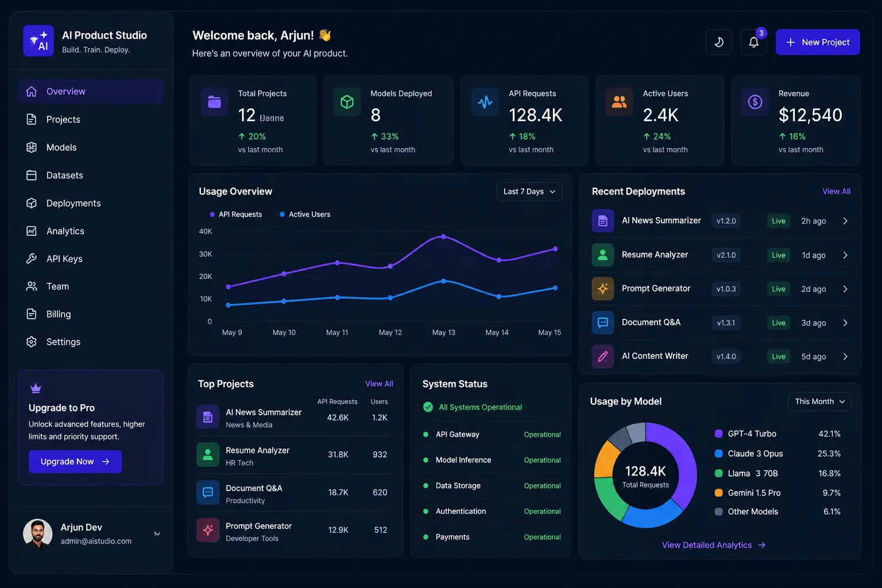Image resolution: width=882 pixels, height=588 pixels.
Task: Toggle dark mode moon icon
Action: tap(718, 42)
